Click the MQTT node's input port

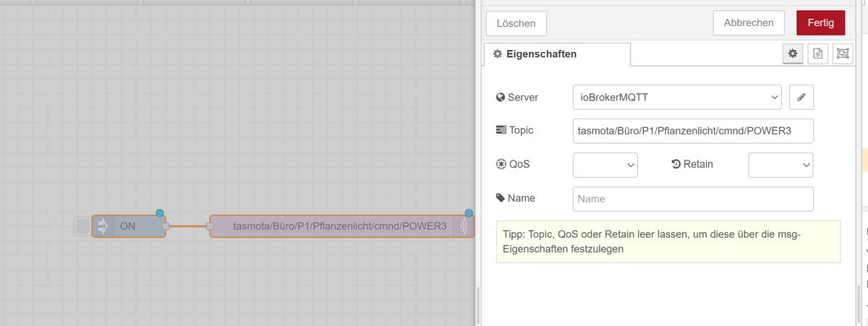210,226
